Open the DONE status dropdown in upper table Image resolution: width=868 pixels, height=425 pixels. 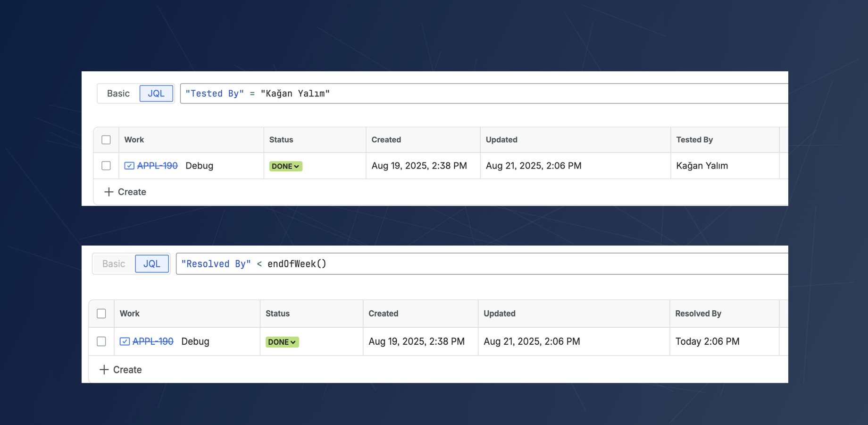[285, 166]
